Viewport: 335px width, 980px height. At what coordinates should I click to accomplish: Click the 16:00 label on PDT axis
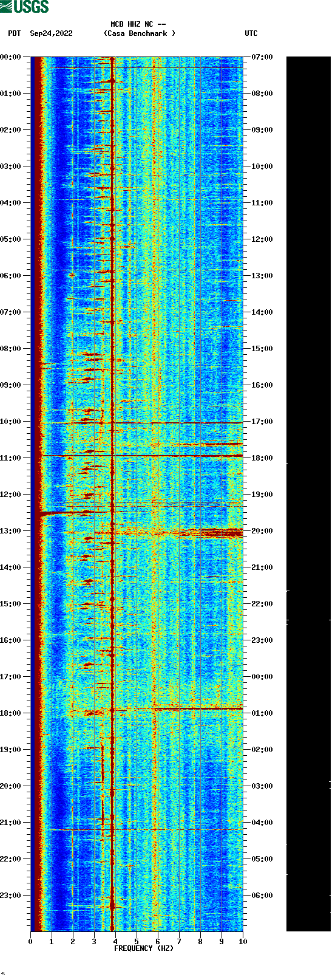tap(11, 640)
